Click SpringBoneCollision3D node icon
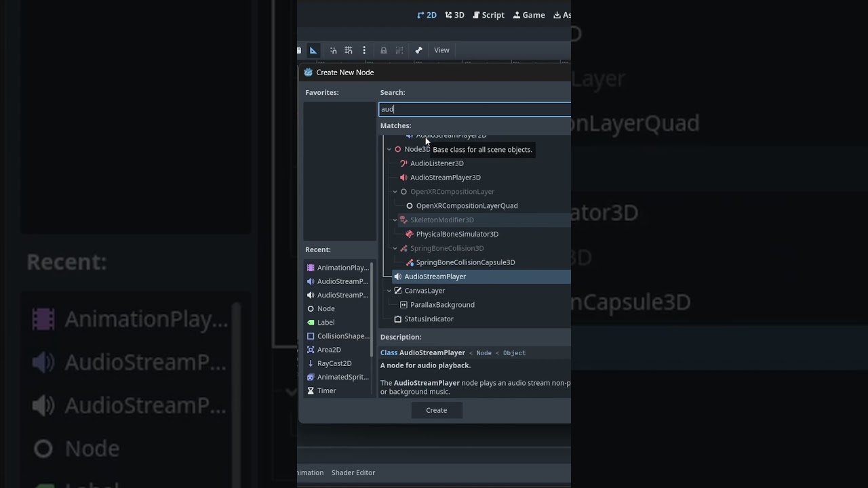 tap(403, 249)
